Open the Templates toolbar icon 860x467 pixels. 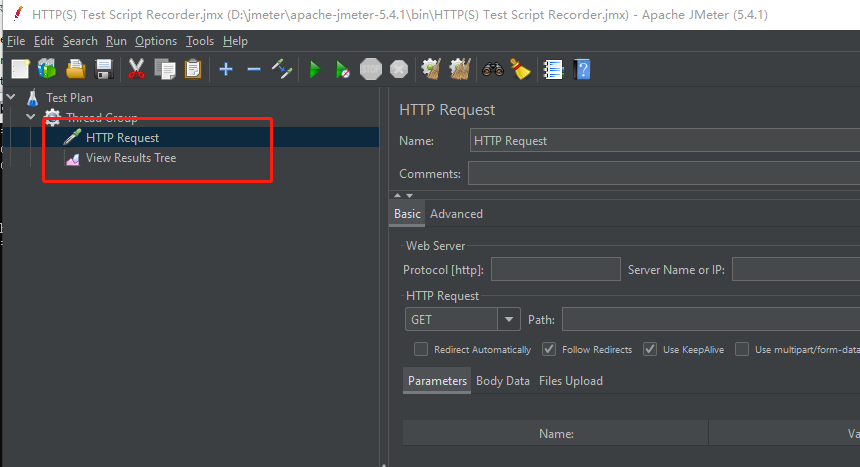tap(47, 70)
